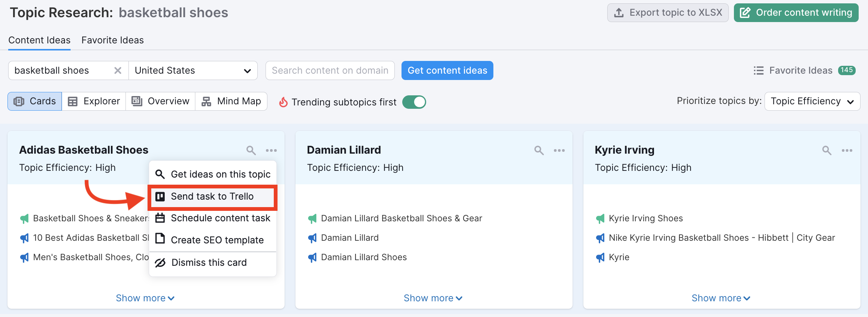
Task: Click the megaphone icon beside Men's Basketball Shoes
Action: 24,257
